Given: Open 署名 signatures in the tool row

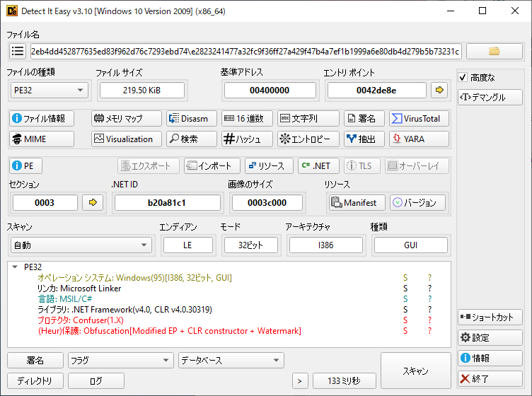Looking at the screenshot, I should (364, 118).
